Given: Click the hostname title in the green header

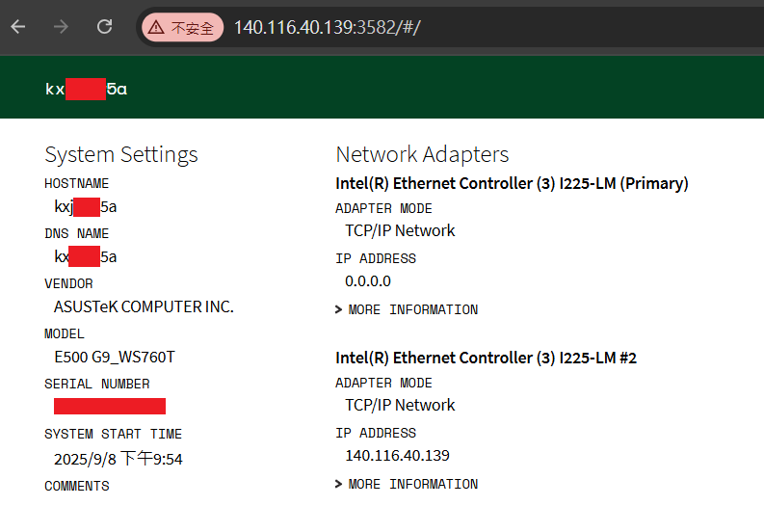Looking at the screenshot, I should 87,89.
